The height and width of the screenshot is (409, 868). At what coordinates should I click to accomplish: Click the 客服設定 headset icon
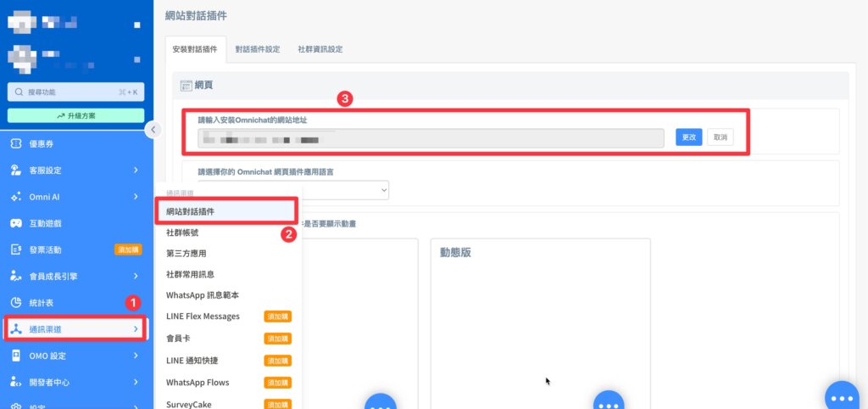point(15,171)
